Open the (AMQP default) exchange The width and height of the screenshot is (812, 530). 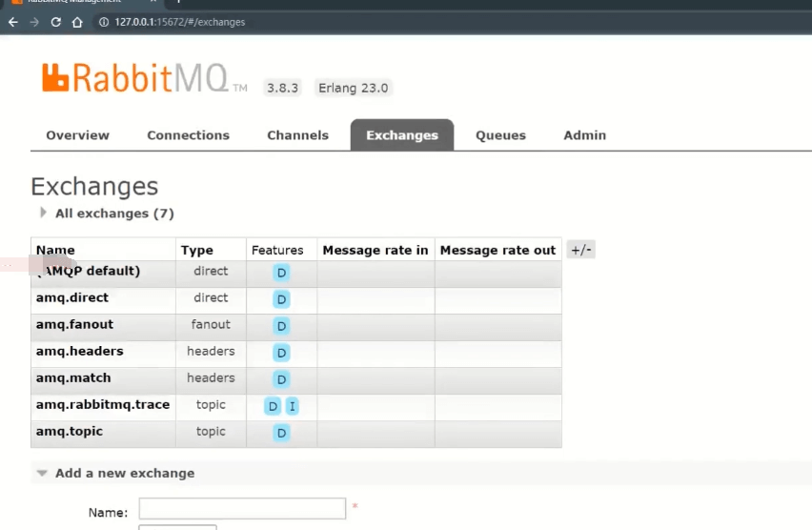[x=88, y=271]
